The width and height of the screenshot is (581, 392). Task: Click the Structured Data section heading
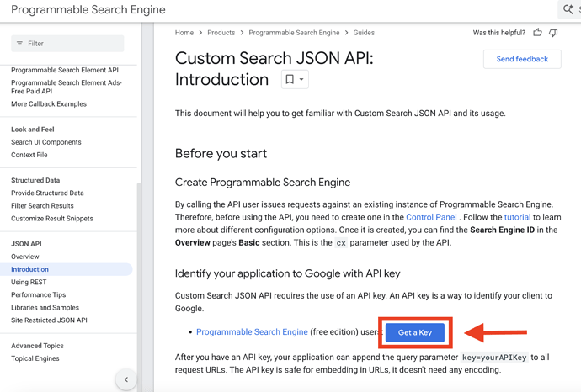pos(35,180)
